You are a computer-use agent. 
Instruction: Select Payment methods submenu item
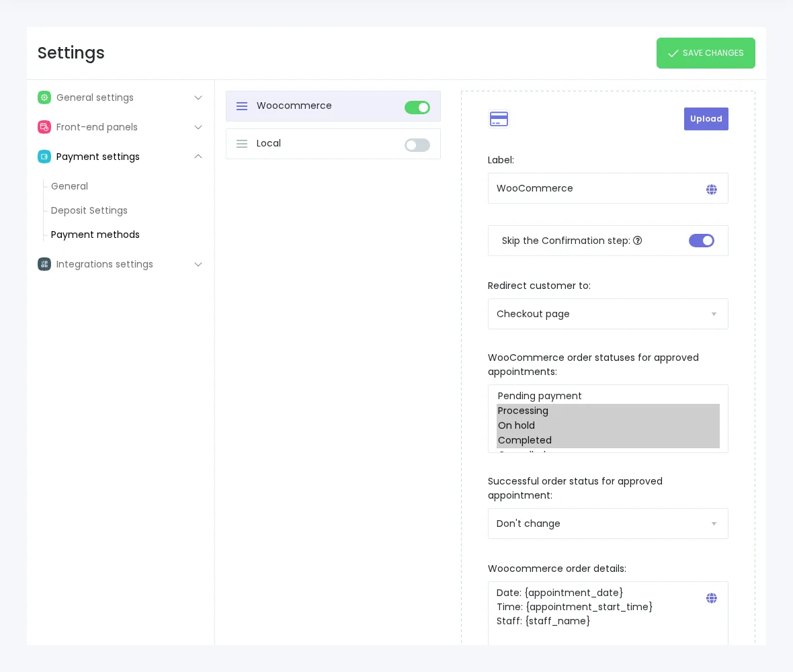tap(95, 235)
